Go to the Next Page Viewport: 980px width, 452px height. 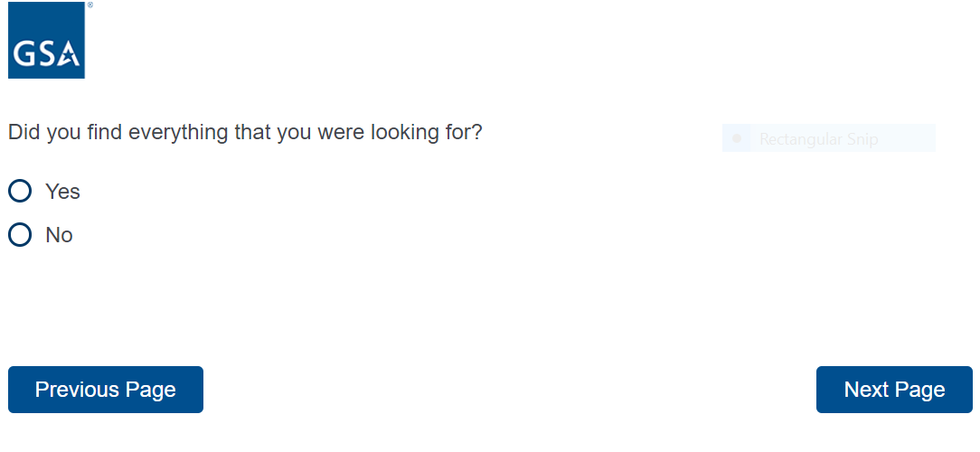click(x=893, y=390)
